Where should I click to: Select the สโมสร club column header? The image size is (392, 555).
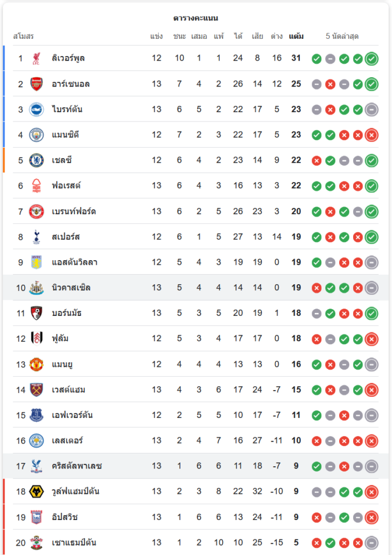coord(23,37)
